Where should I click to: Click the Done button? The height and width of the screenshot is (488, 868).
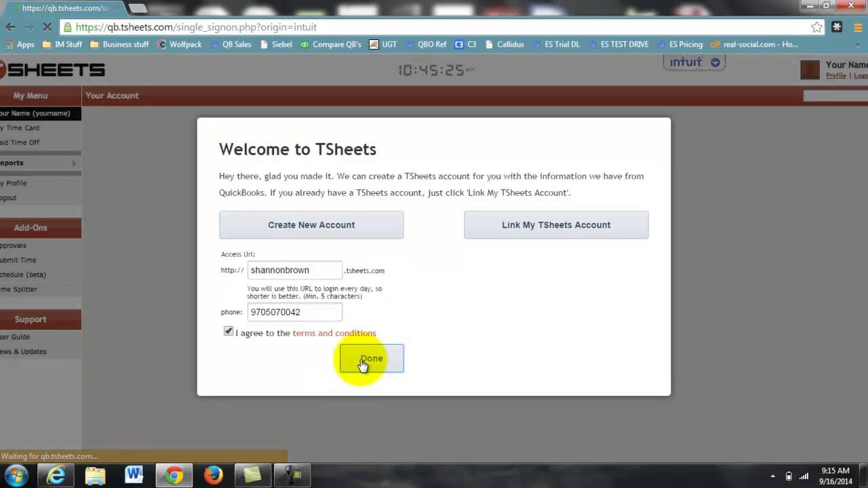click(x=372, y=359)
